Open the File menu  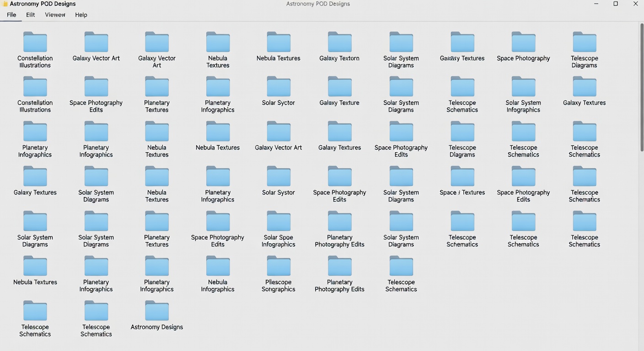click(11, 15)
